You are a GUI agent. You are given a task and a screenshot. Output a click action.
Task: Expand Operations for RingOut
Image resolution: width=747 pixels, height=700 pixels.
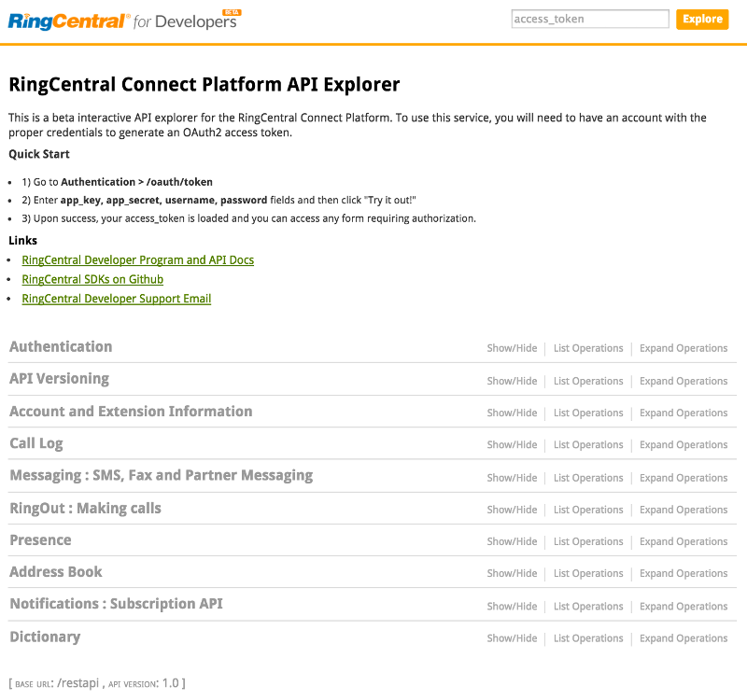(684, 510)
